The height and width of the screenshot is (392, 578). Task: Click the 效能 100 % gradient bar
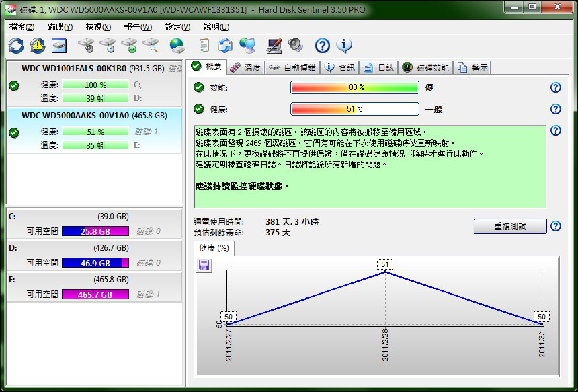tap(355, 87)
